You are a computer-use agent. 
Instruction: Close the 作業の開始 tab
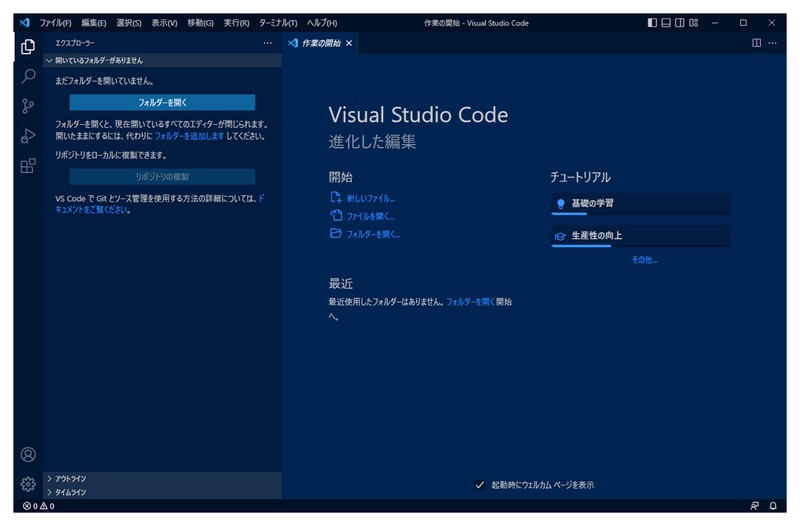349,43
